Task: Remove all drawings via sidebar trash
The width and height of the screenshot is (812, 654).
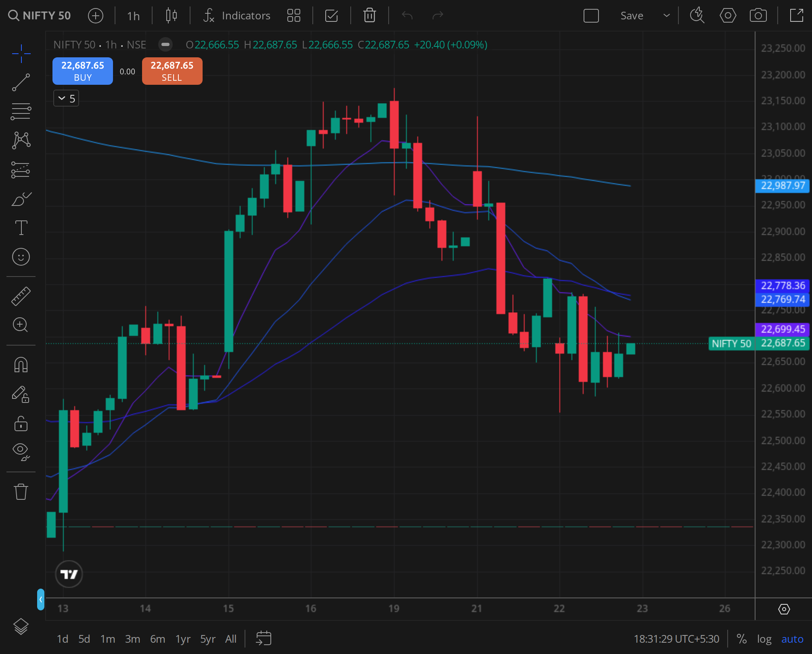Action: (x=21, y=492)
